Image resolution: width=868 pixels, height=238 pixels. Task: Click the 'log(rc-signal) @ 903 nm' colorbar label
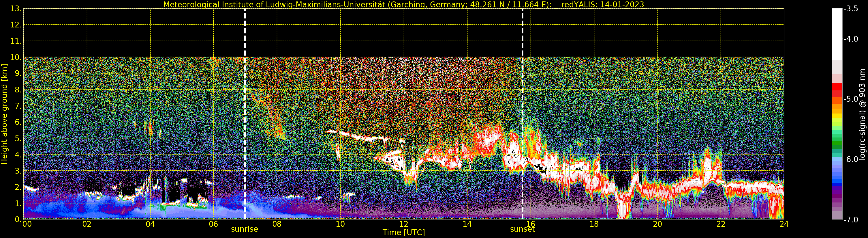coord(863,114)
